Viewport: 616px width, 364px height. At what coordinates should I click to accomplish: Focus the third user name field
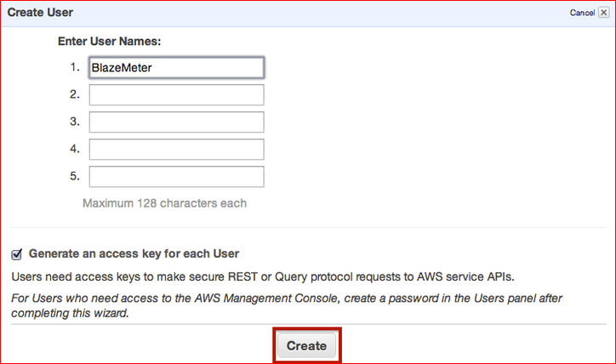pyautogui.click(x=176, y=122)
